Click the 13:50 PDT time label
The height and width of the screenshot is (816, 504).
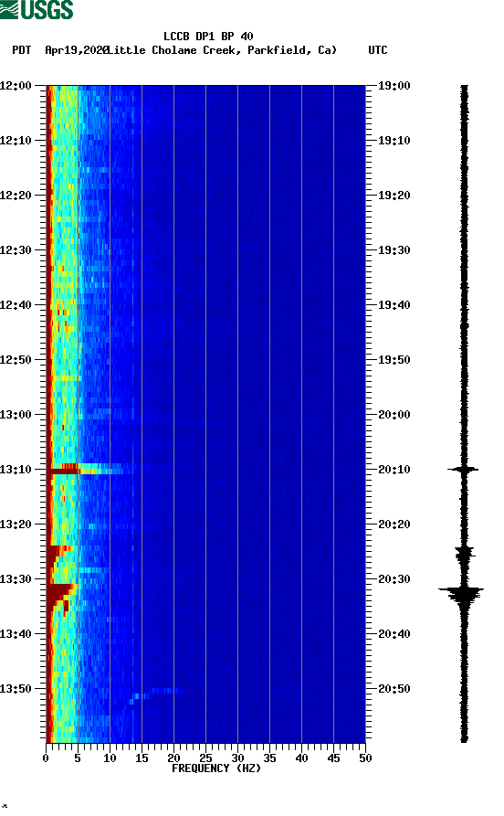[16, 688]
